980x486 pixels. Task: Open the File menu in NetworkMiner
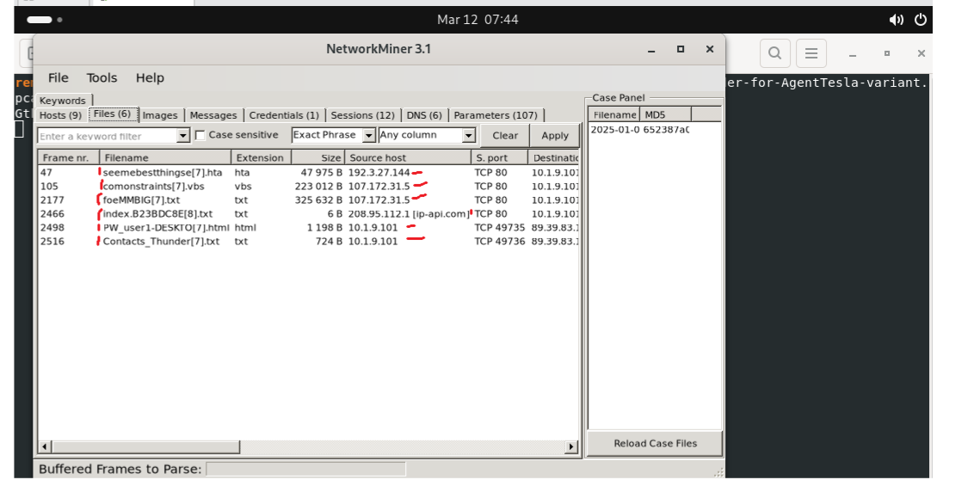(59, 78)
